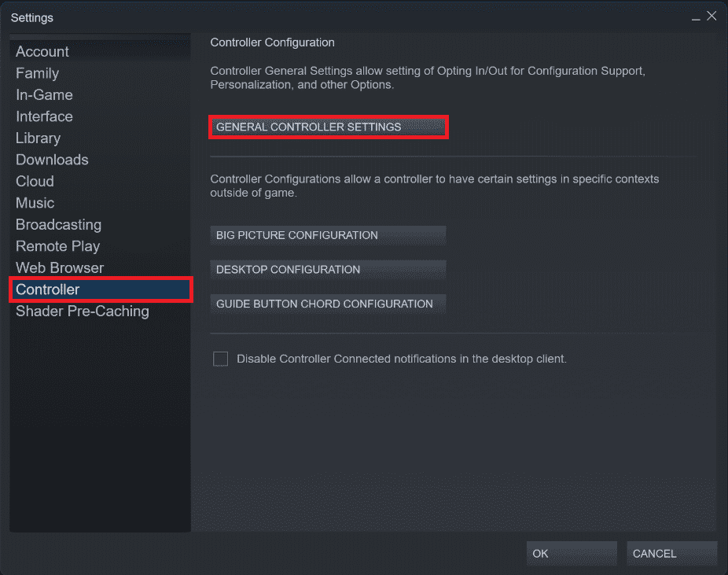The image size is (728, 575).
Task: Open the Cloud settings section
Action: 35,181
